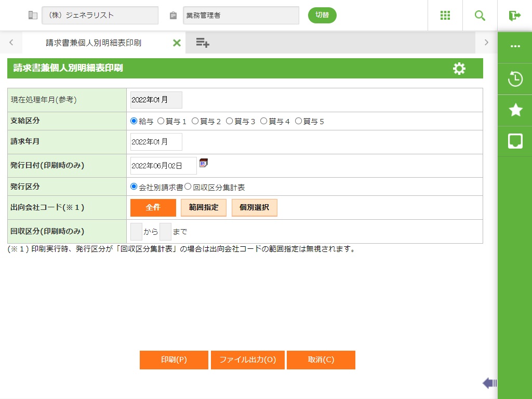Open favorites star icon in sidebar
The height and width of the screenshot is (399, 532).
[x=515, y=110]
